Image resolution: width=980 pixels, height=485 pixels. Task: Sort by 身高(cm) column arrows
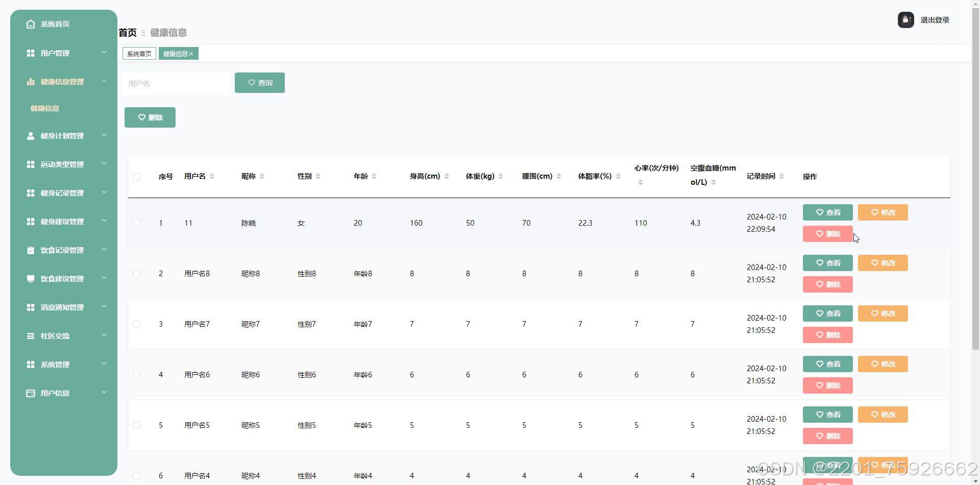coord(447,176)
